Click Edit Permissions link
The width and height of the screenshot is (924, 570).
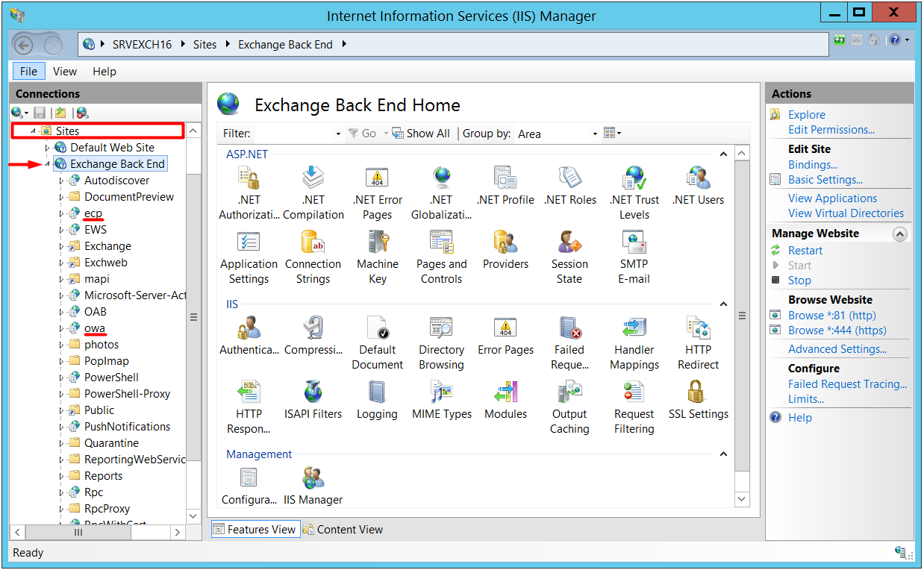831,130
